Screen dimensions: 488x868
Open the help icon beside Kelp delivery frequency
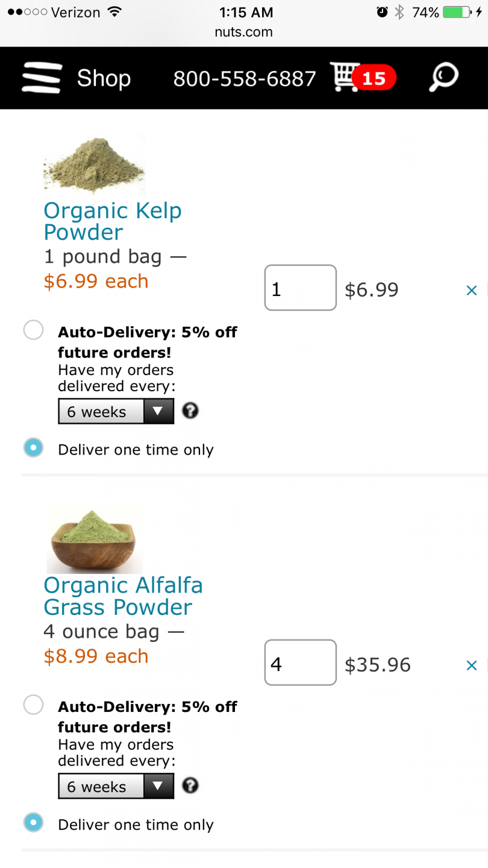pyautogui.click(x=190, y=411)
